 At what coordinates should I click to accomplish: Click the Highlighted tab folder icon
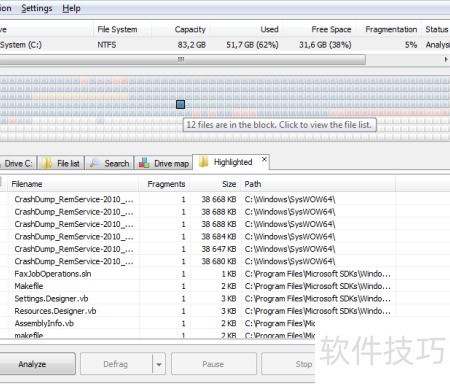203,162
